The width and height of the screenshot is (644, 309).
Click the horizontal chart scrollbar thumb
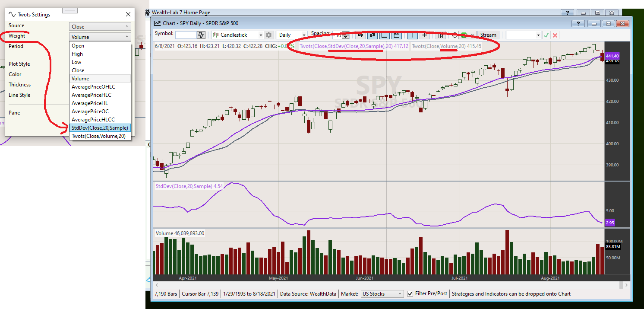click(621, 285)
